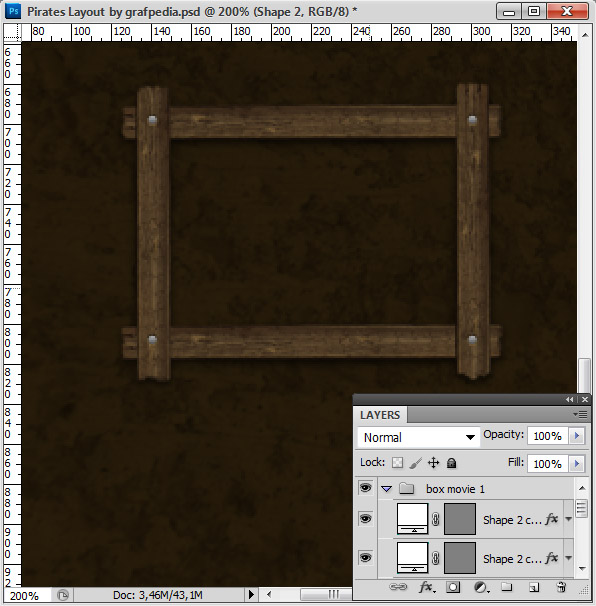Screen dimensions: 596x606
Task: Click the Layers panel resize grip corner
Action: 584,589
